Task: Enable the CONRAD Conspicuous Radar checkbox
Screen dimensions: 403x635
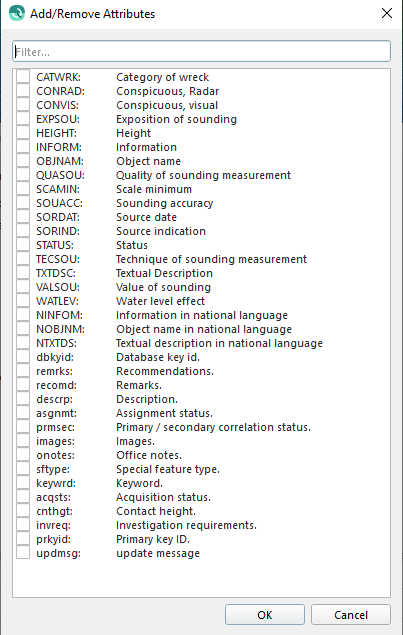Action: pyautogui.click(x=23, y=91)
